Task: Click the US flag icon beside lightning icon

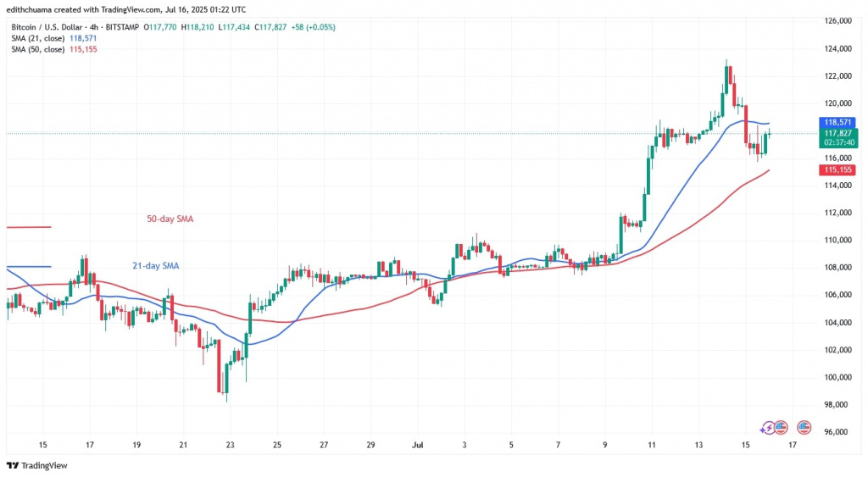Action: [781, 427]
